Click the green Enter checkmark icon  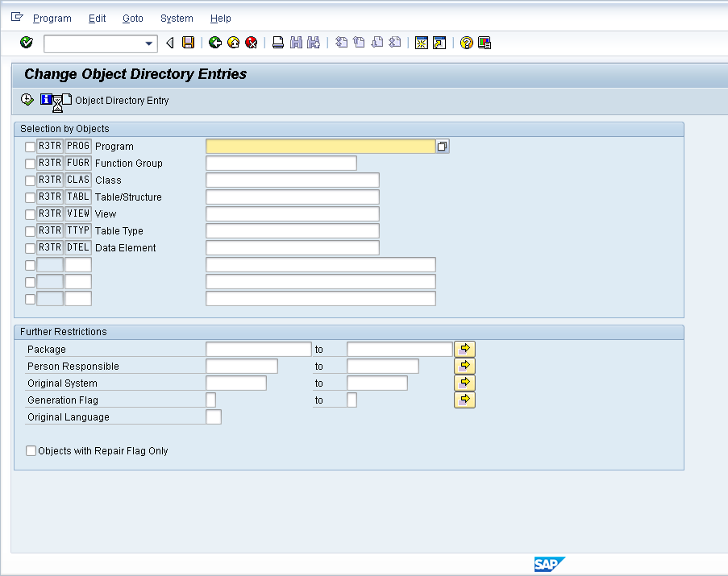click(x=27, y=43)
